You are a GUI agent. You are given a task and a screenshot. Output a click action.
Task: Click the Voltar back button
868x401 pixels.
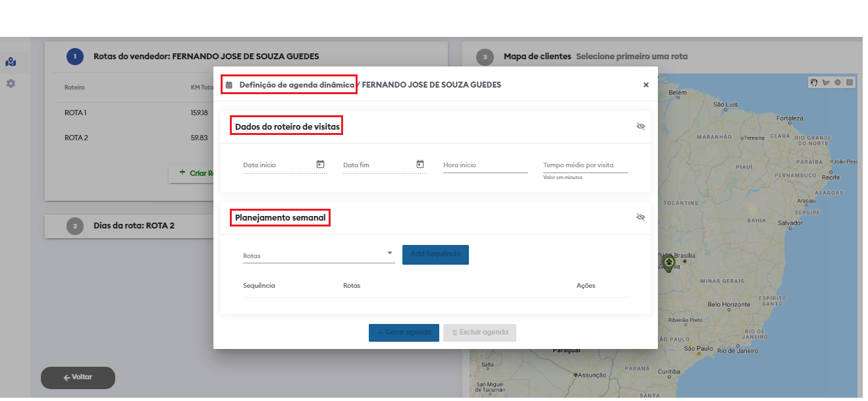click(x=78, y=377)
